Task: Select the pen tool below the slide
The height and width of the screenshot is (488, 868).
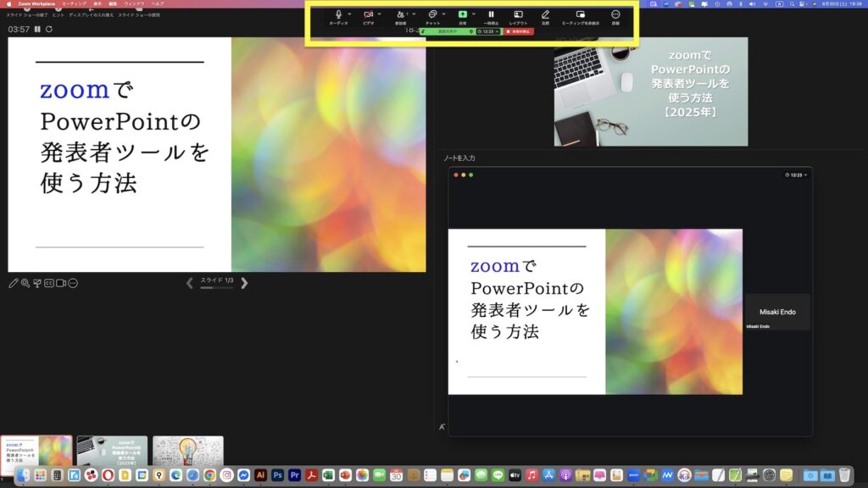Action: (x=14, y=283)
